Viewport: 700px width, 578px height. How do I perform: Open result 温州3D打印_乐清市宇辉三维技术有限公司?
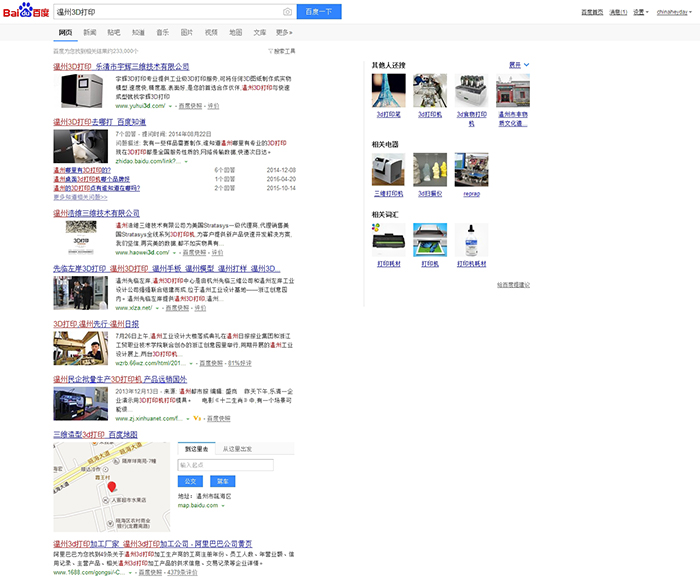pos(121,67)
